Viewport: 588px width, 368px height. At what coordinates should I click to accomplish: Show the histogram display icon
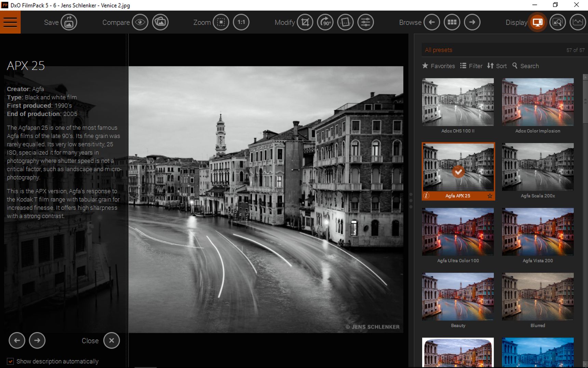[578, 22]
